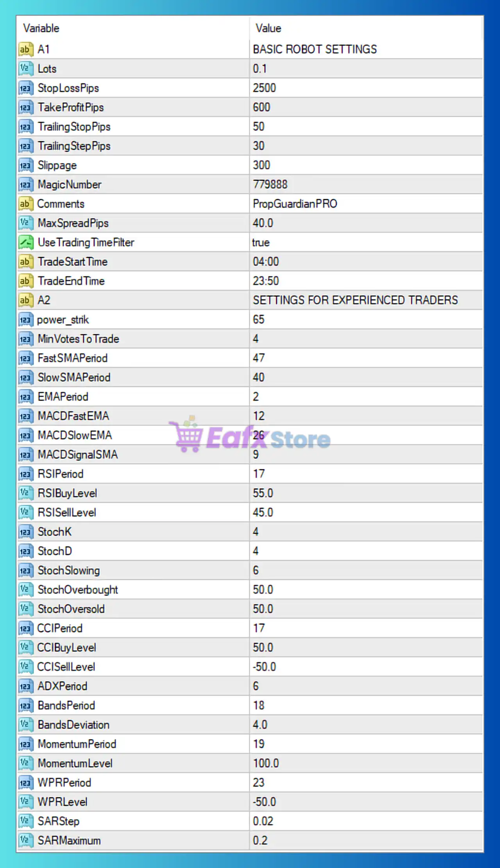Select the StochD variable name

coord(55,551)
